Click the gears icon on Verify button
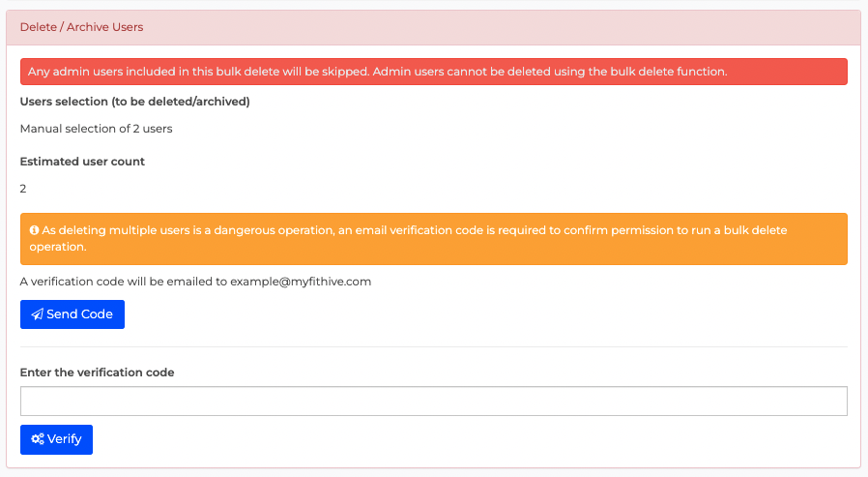This screenshot has height=477, width=868. click(x=38, y=439)
